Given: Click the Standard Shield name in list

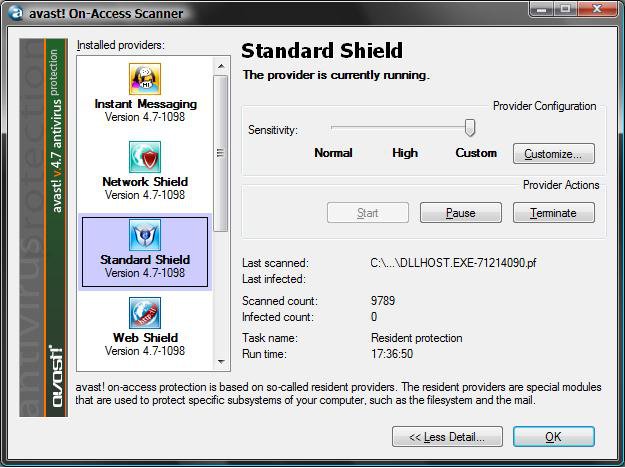Looking at the screenshot, I should click(145, 260).
